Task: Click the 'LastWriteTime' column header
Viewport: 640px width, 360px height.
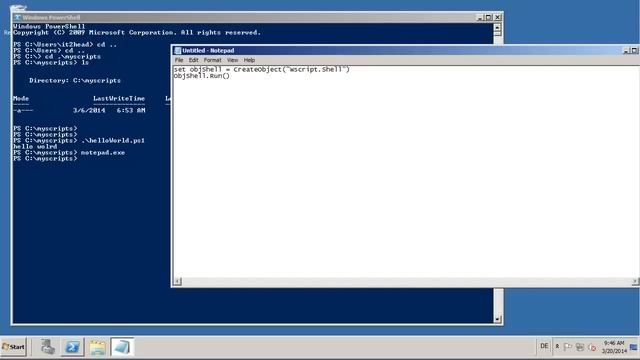Action: coord(119,98)
